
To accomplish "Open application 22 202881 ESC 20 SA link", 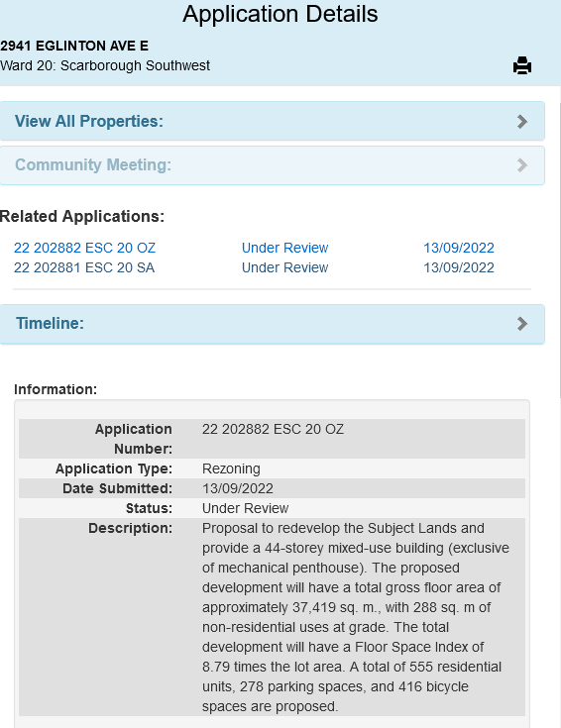I will [84, 267].
